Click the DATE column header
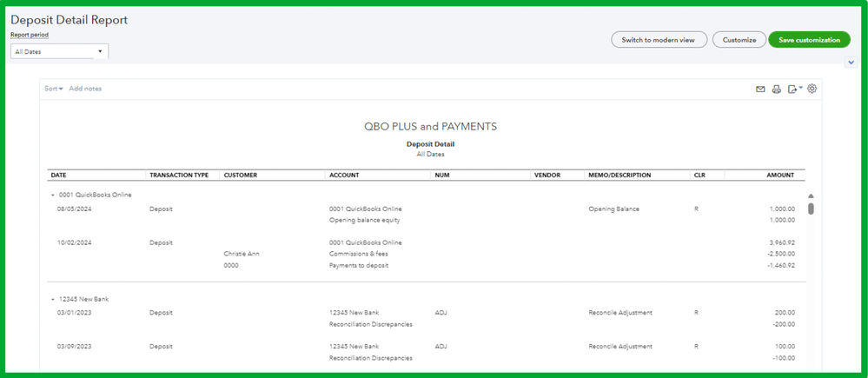Viewport: 868px width, 378px height. pyautogui.click(x=58, y=175)
